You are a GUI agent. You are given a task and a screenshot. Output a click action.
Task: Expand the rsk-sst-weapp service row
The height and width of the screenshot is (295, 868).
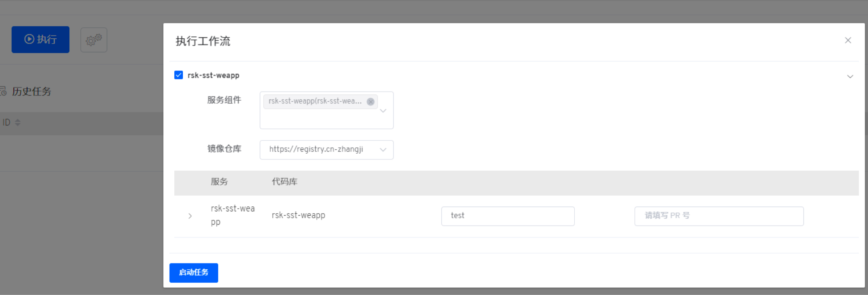click(190, 216)
